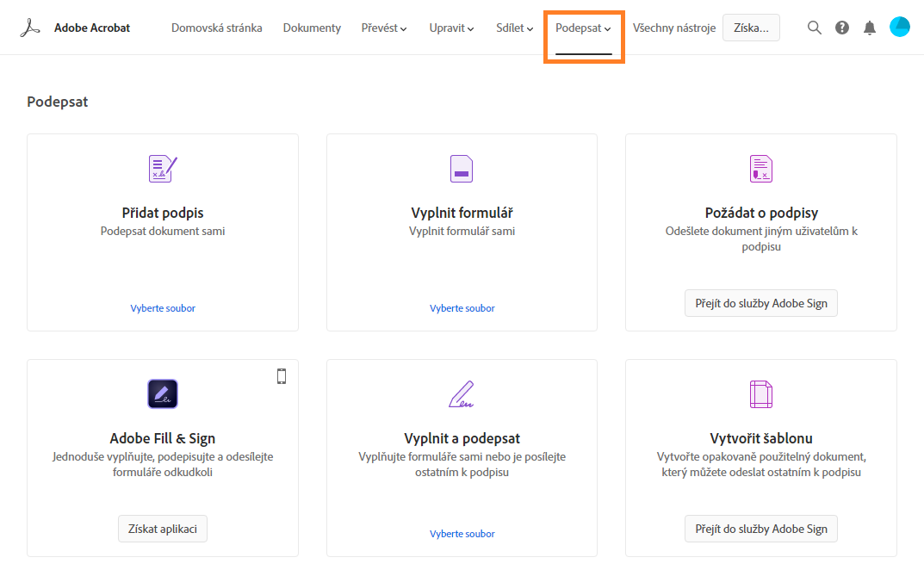The image size is (924, 576).
Task: Click the Požádat o podpisy icon
Action: 761,168
